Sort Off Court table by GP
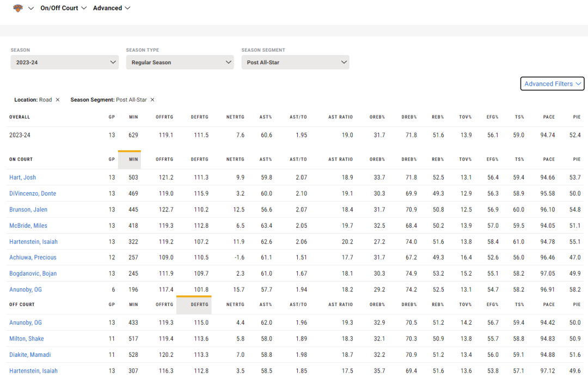Viewport: 588px width, 378px height. click(112, 304)
